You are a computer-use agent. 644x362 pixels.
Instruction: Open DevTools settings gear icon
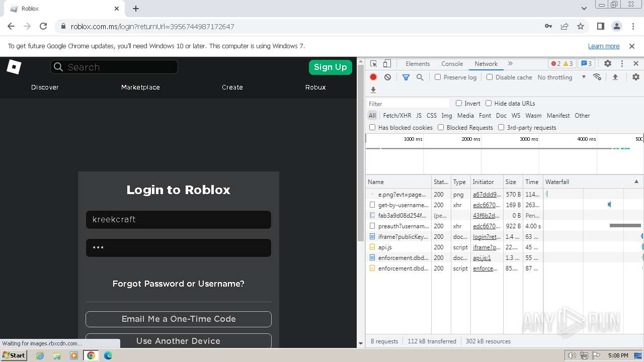608,64
